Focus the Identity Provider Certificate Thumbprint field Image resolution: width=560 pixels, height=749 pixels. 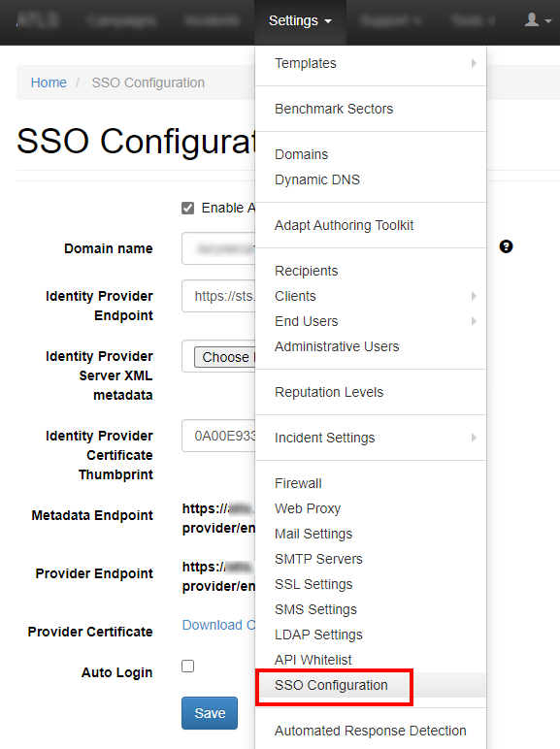pyautogui.click(x=218, y=436)
